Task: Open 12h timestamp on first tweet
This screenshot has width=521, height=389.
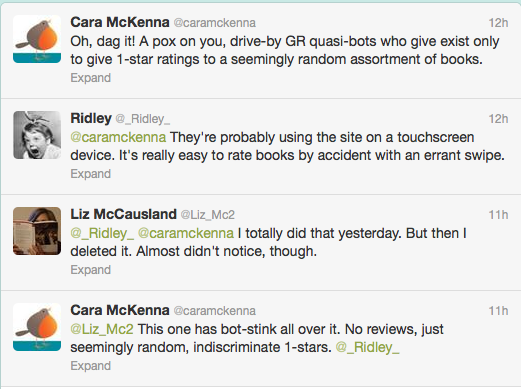Action: (498, 23)
